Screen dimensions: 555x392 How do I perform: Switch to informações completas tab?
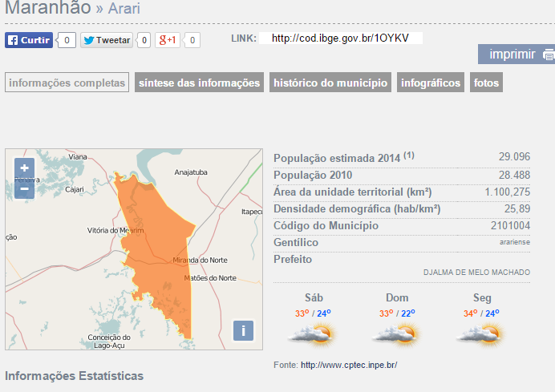pos(67,83)
